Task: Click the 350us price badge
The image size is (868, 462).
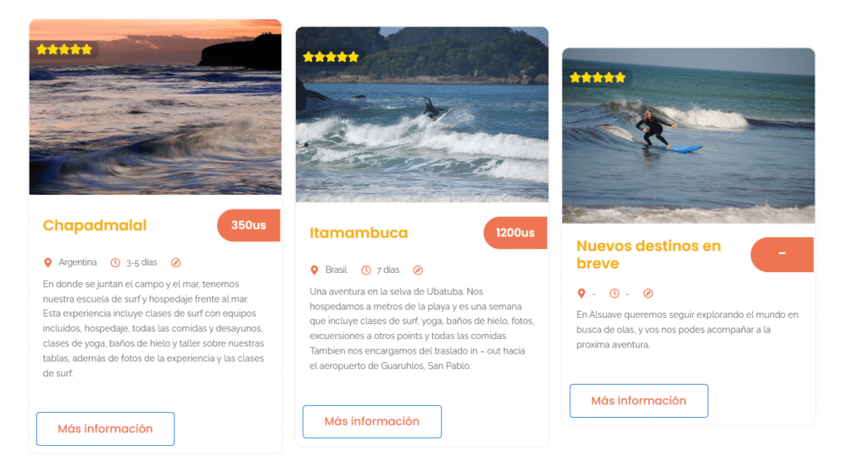Action: pyautogui.click(x=248, y=225)
